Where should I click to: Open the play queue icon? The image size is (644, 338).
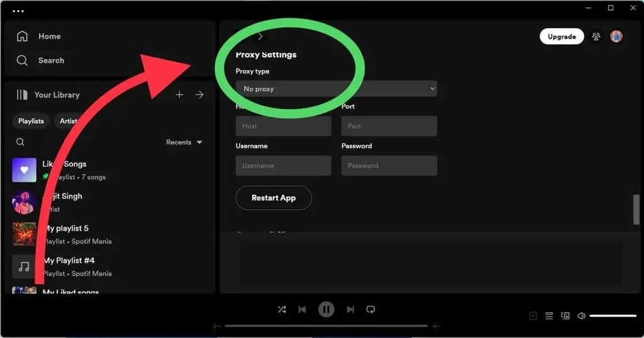[549, 316]
